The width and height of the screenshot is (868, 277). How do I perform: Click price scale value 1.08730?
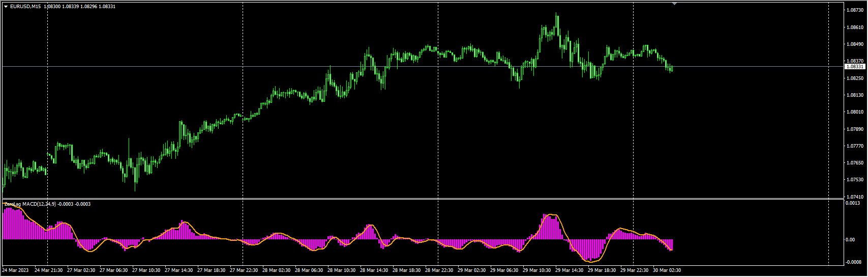[x=855, y=10]
